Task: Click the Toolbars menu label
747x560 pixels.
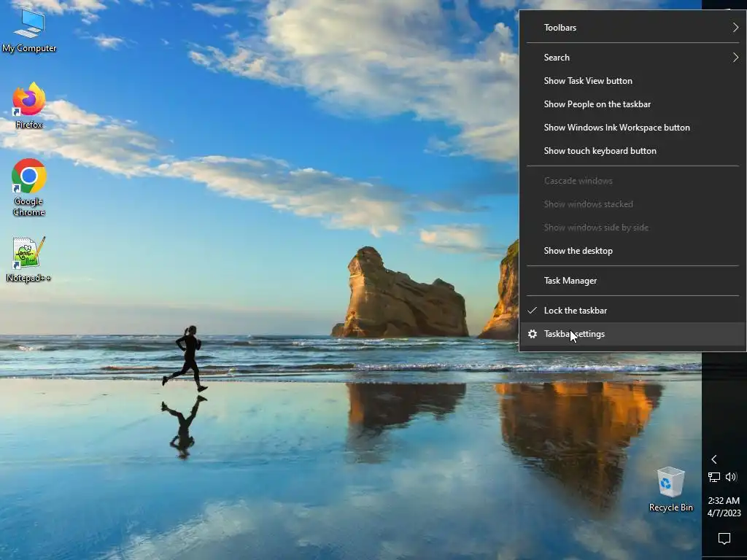Action: tap(560, 28)
